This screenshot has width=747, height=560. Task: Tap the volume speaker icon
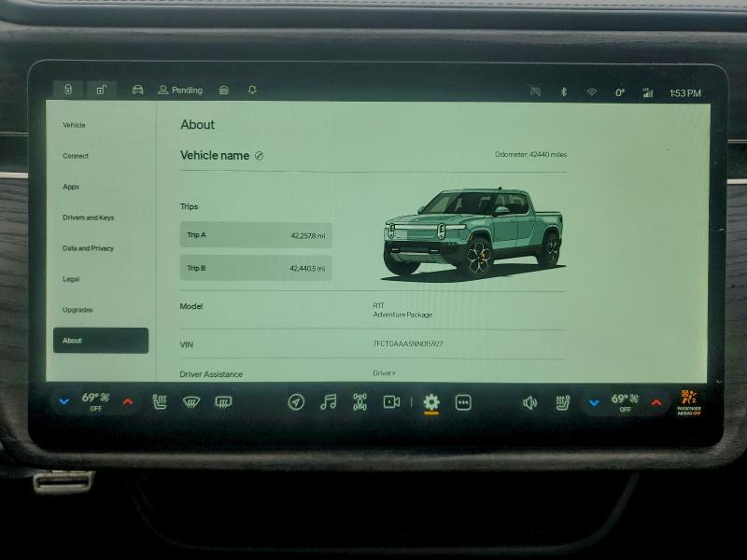point(529,402)
